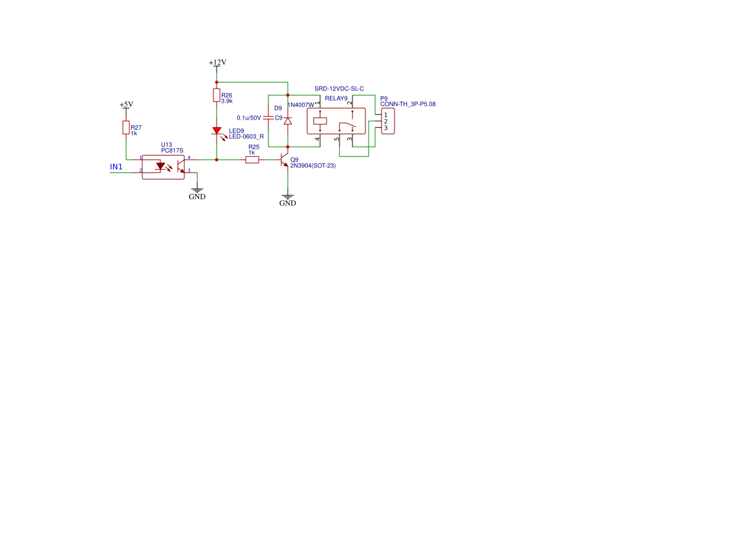Screen dimensions: 756x535
Task: Click pin 2 inside connector P9
Action: coord(385,121)
